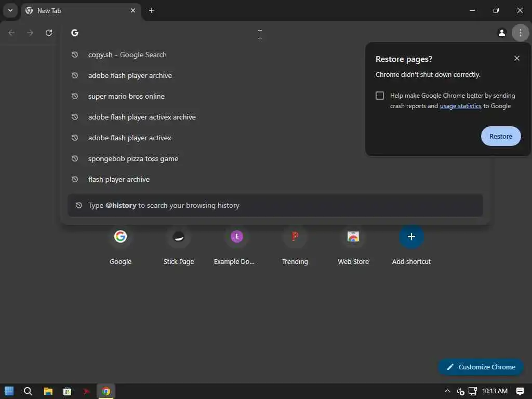Open the Web Store shortcut tile
Image resolution: width=532 pixels, height=399 pixels.
[x=353, y=247]
